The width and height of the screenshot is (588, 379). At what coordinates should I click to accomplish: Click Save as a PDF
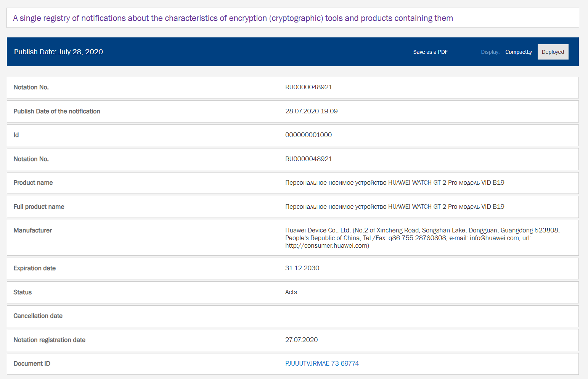coord(430,52)
